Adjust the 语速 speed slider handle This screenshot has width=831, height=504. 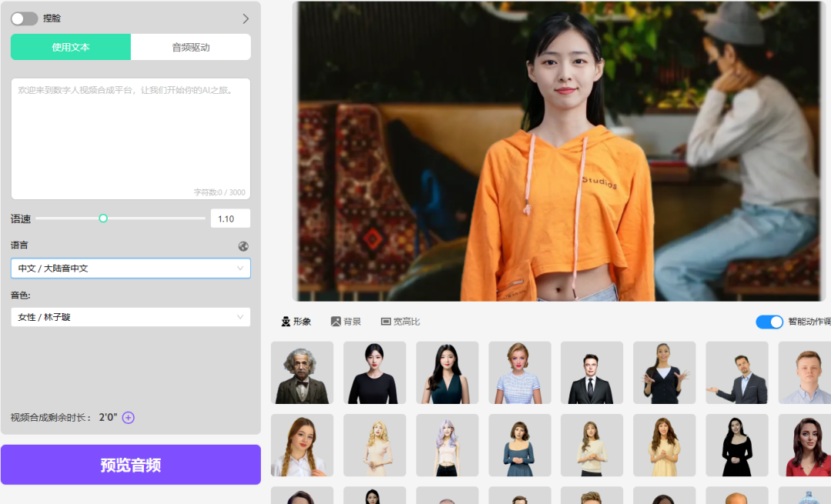(x=103, y=219)
